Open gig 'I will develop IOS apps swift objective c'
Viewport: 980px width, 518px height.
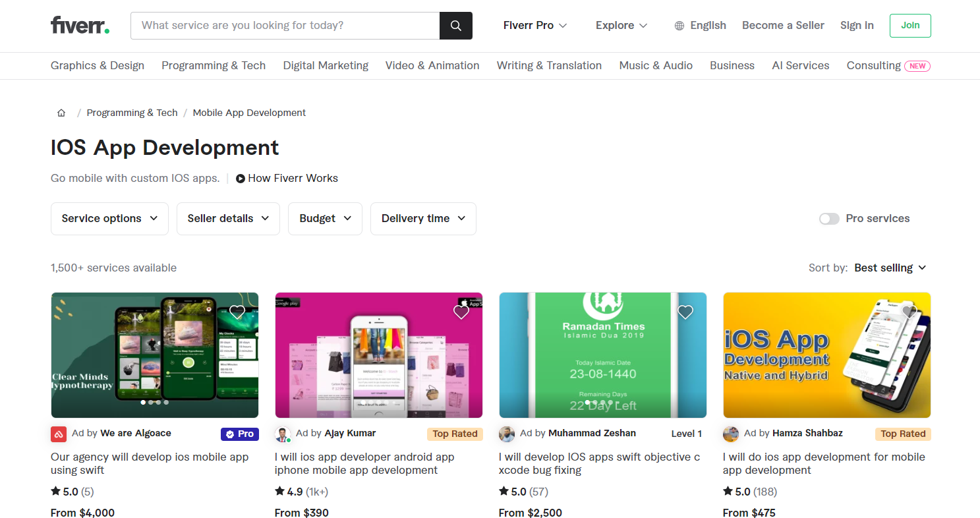(x=599, y=464)
